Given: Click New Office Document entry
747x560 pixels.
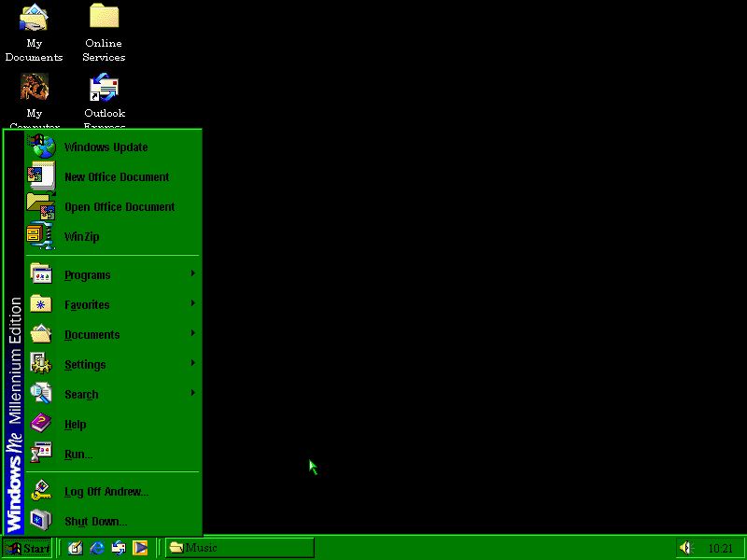Looking at the screenshot, I should tap(116, 177).
